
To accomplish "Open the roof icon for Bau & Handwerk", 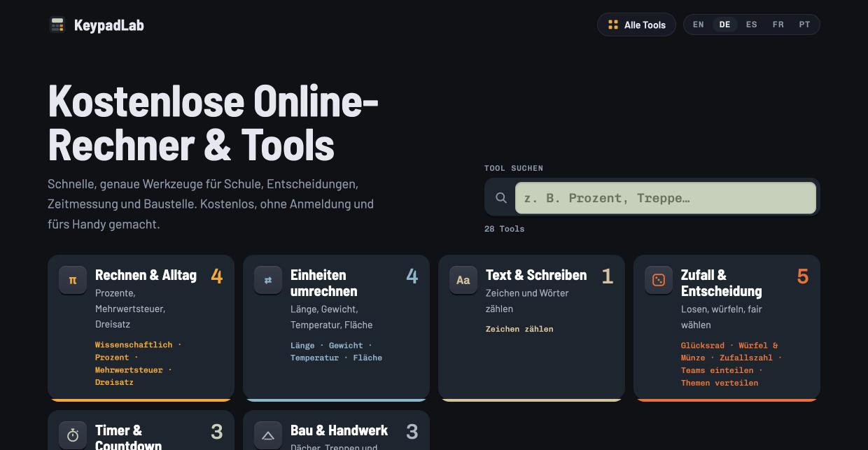I will point(268,435).
